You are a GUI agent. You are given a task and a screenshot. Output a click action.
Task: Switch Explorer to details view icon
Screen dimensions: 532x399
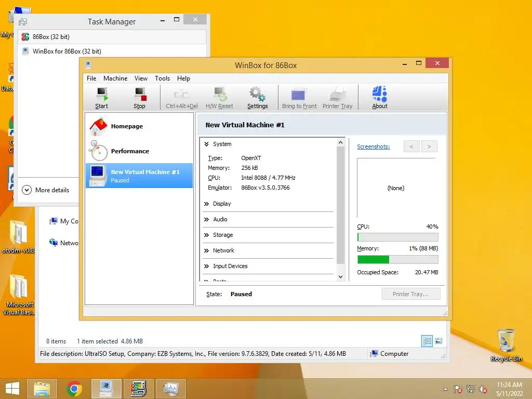pyautogui.click(x=427, y=341)
